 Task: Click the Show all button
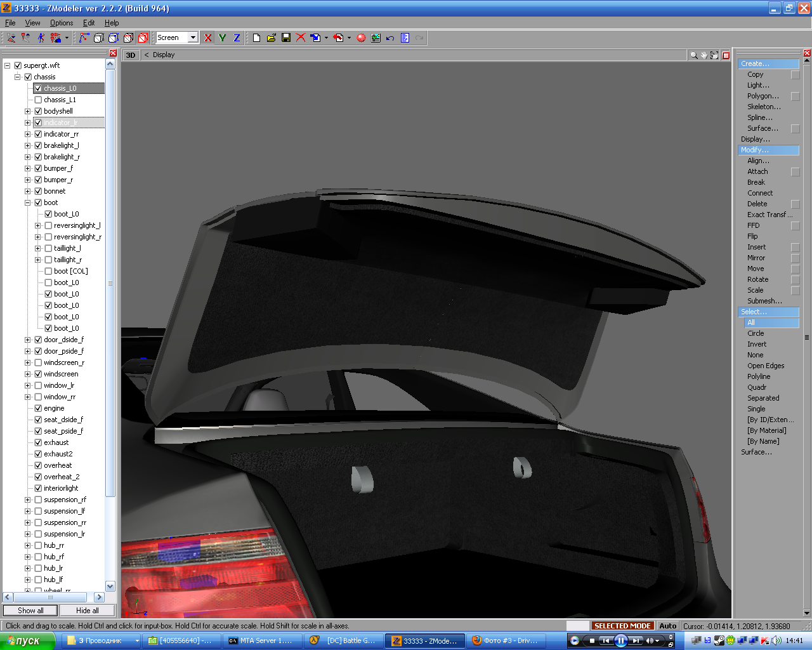click(30, 611)
